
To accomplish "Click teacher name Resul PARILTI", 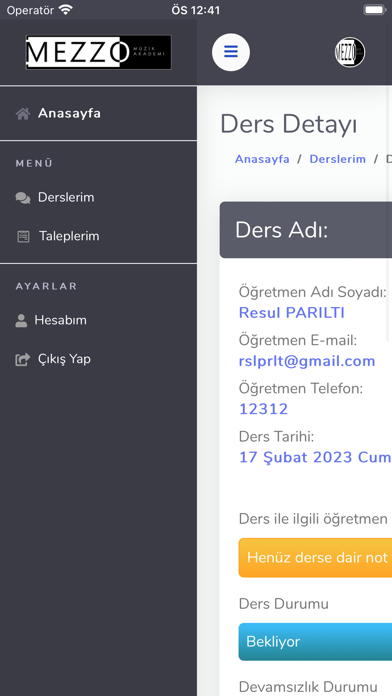I will coord(292,313).
